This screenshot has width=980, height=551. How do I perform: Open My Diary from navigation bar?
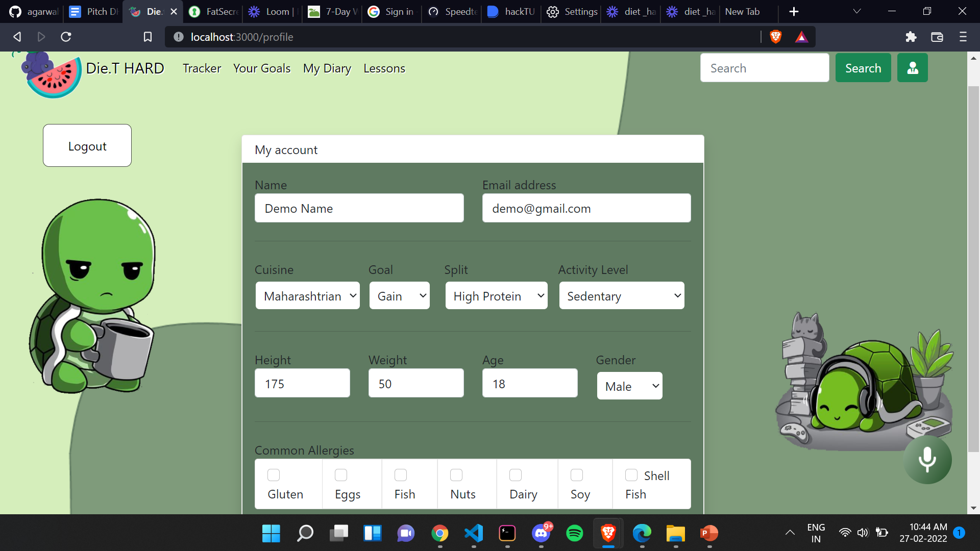click(x=327, y=68)
